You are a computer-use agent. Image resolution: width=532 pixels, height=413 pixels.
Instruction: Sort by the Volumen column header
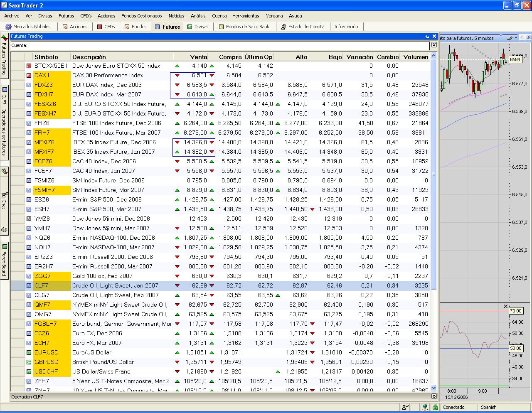coord(416,57)
